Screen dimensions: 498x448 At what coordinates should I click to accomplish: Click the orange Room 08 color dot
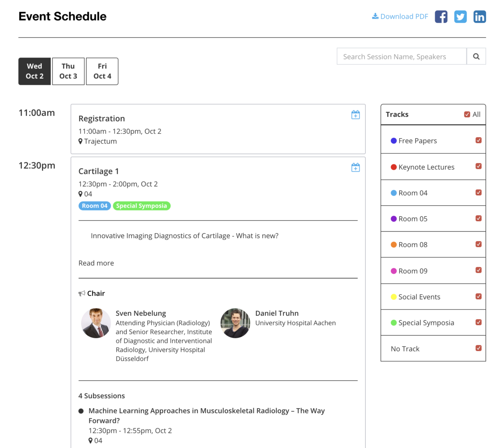394,245
